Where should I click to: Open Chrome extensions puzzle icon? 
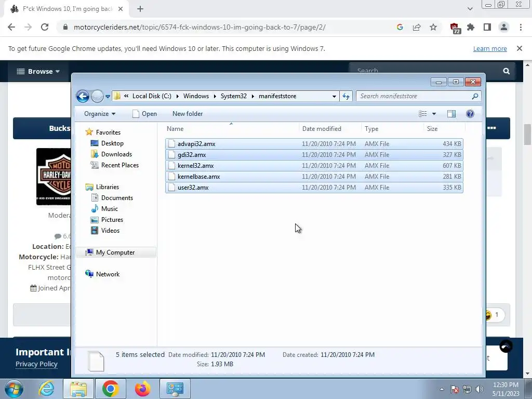click(x=471, y=27)
